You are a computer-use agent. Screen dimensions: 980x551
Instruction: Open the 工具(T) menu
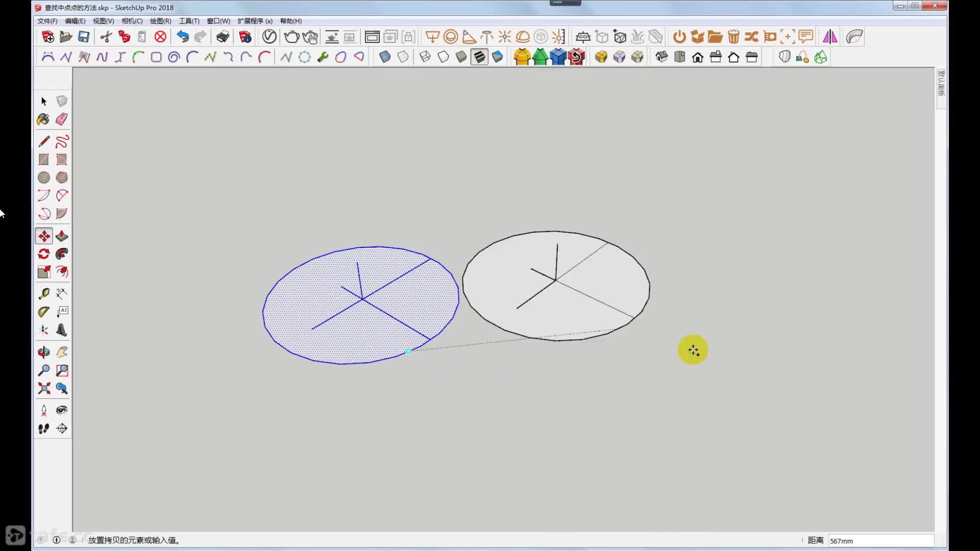click(x=189, y=21)
